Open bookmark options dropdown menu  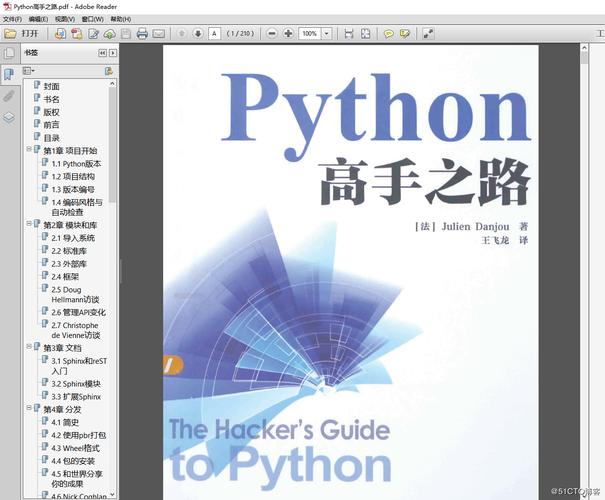pyautogui.click(x=29, y=71)
